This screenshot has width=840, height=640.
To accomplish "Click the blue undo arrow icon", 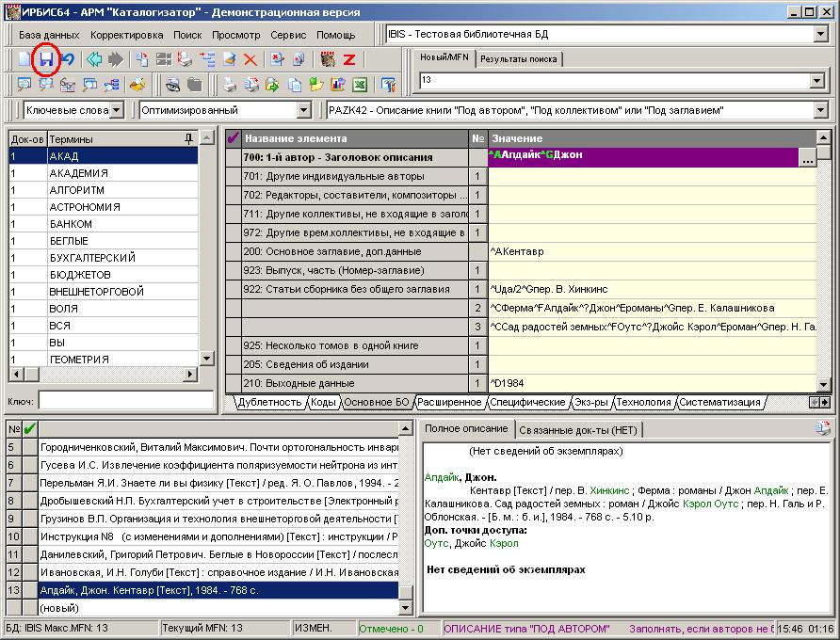I will pos(68,59).
